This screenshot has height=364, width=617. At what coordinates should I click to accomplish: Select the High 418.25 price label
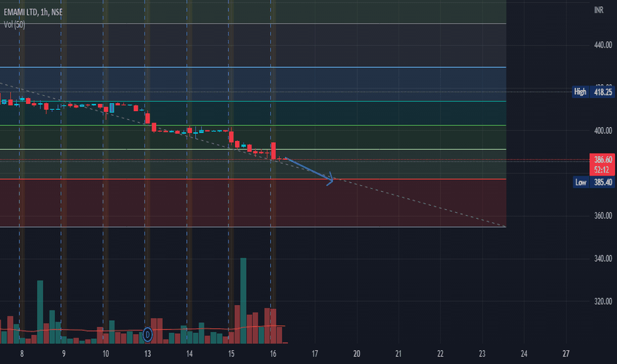[593, 92]
